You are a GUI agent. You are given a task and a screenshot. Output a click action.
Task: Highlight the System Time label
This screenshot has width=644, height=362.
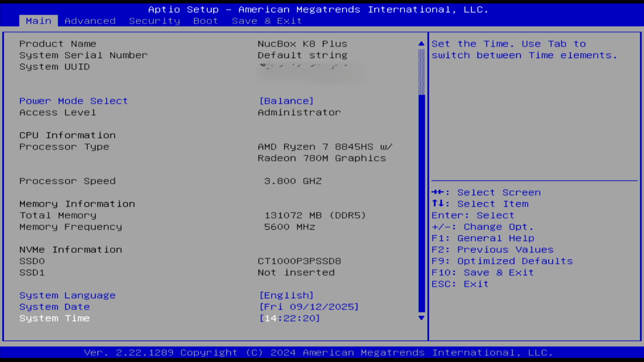[54, 318]
